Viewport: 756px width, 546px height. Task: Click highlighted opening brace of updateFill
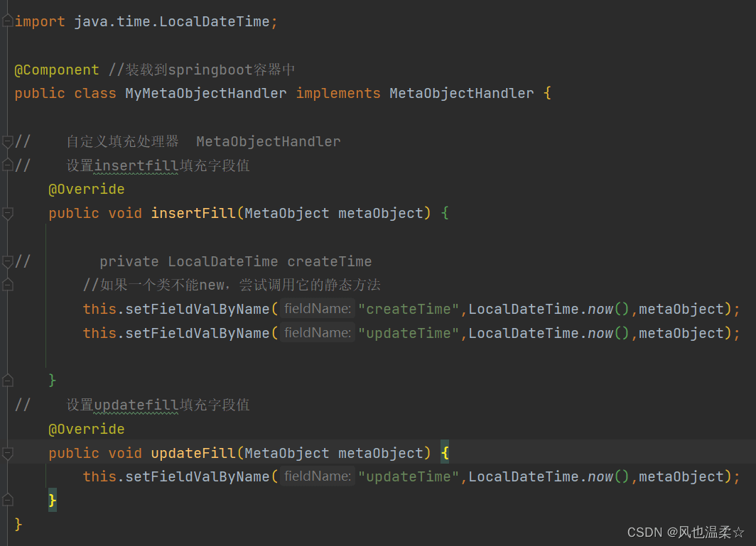(x=445, y=452)
